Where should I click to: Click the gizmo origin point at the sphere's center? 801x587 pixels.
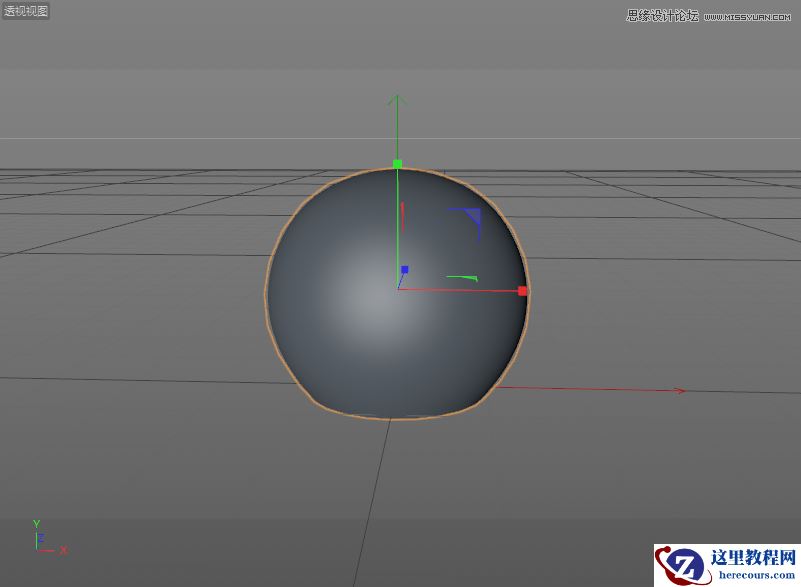(x=398, y=289)
